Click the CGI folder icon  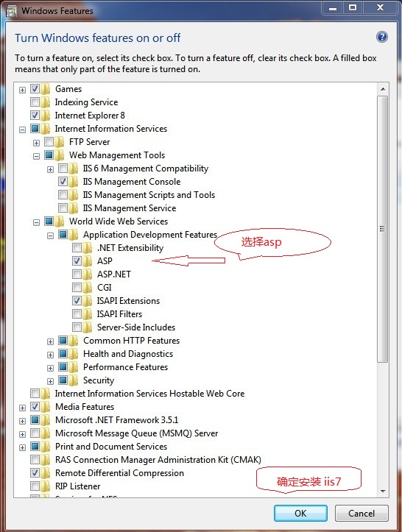[88, 288]
